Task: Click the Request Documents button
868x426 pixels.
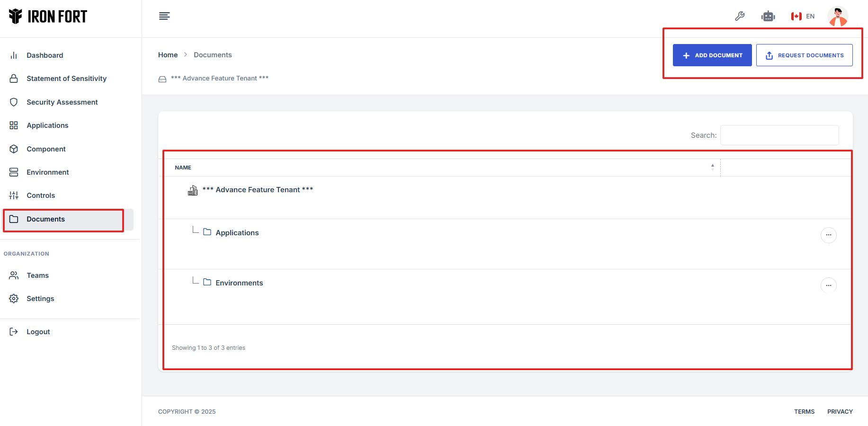Action: [x=804, y=55]
